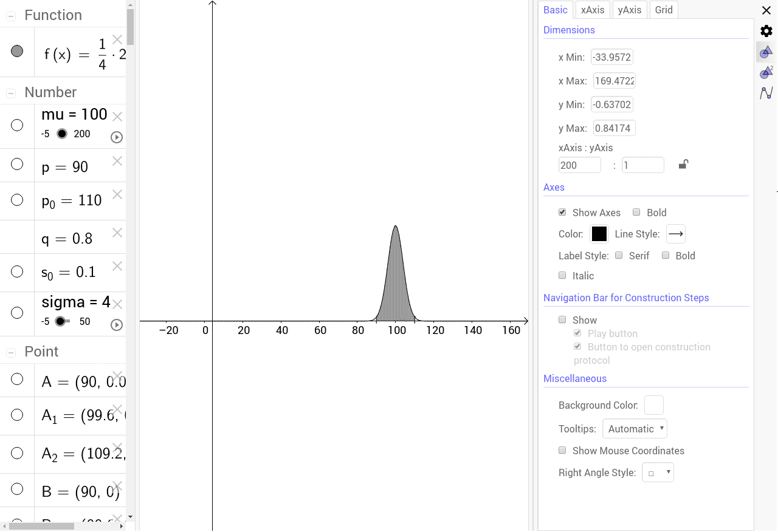Open the Graphics 2 preferences icon
Viewport: 778px width, 532px height.
coord(765,72)
